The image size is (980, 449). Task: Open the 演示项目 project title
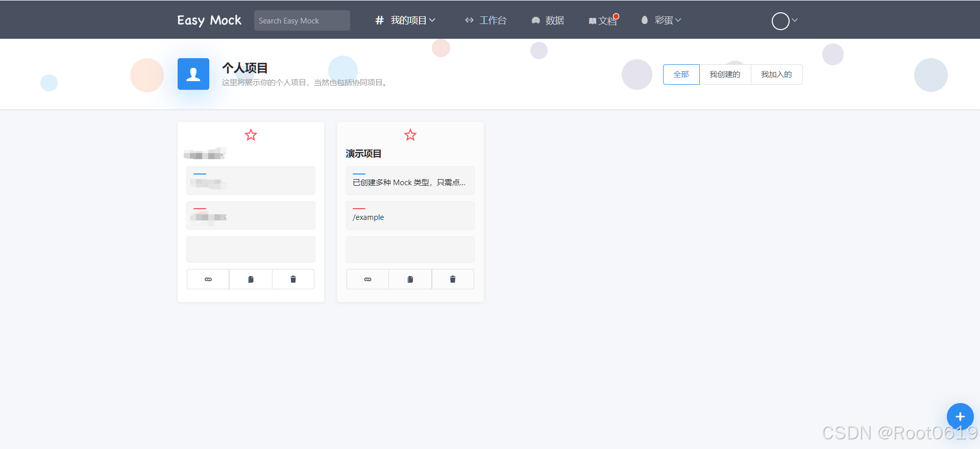click(363, 154)
